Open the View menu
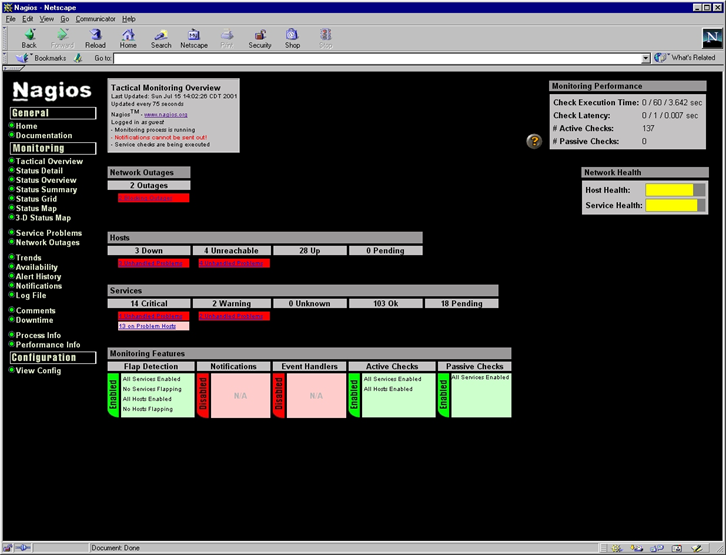This screenshot has height=555, width=726. pyautogui.click(x=46, y=19)
